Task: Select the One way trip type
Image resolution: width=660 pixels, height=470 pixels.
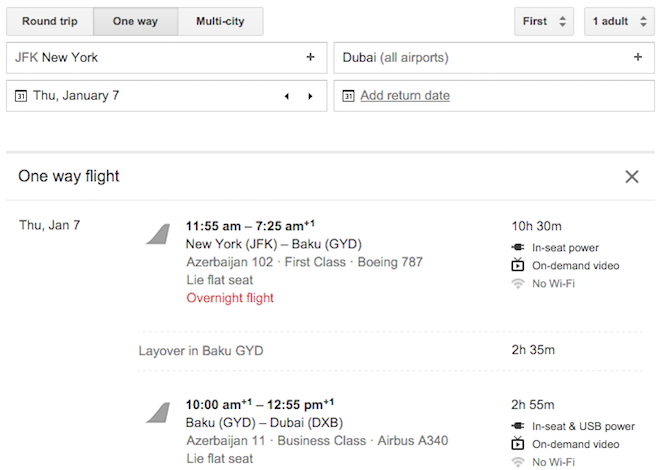Action: (x=135, y=21)
